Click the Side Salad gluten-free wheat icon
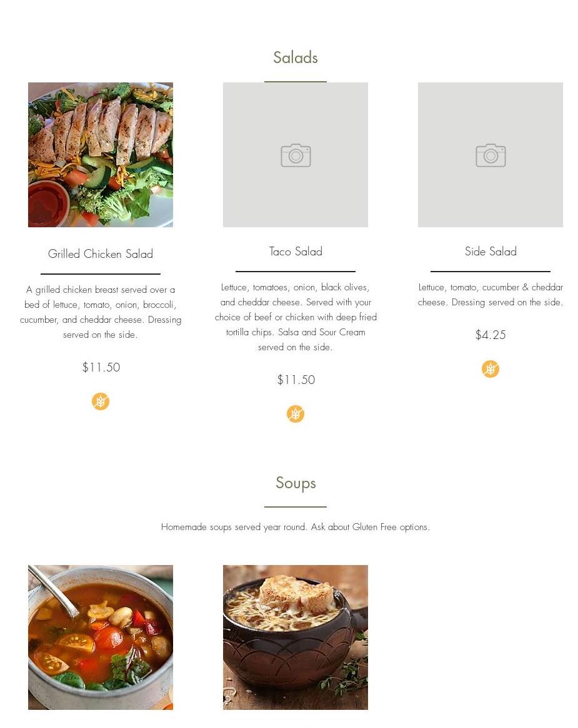The image size is (578, 728). pyautogui.click(x=490, y=368)
